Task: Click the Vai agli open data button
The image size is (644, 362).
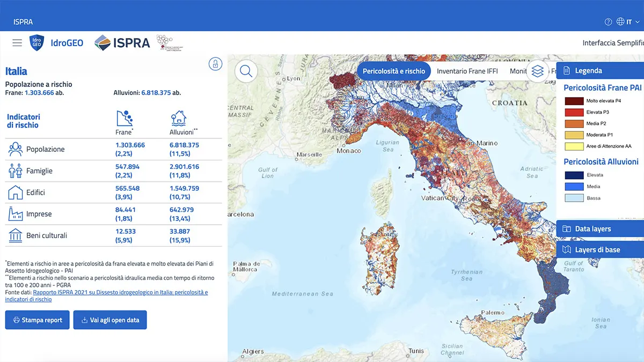Action: click(110, 320)
